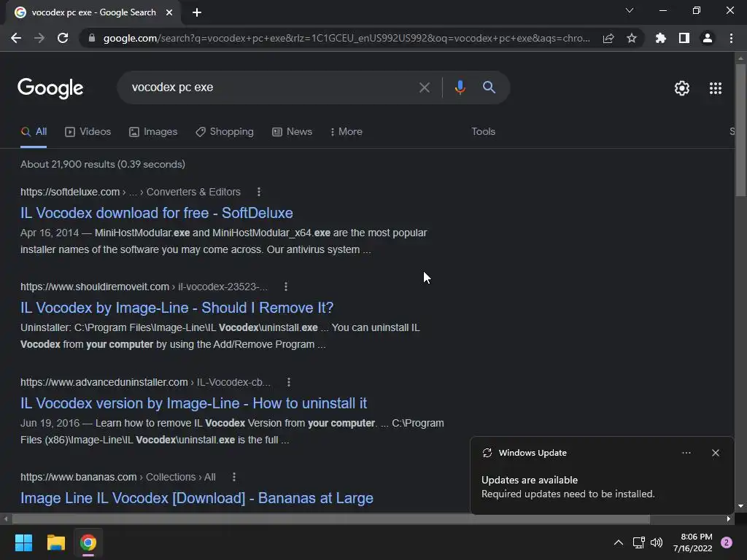
Task: Reload the page with refresh icon
Action: (63, 38)
